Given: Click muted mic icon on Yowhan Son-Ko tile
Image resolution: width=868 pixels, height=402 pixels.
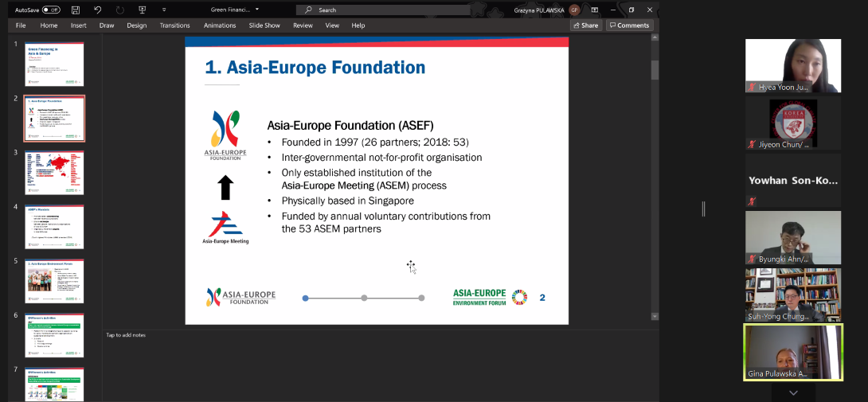Looking at the screenshot, I should coord(752,201).
